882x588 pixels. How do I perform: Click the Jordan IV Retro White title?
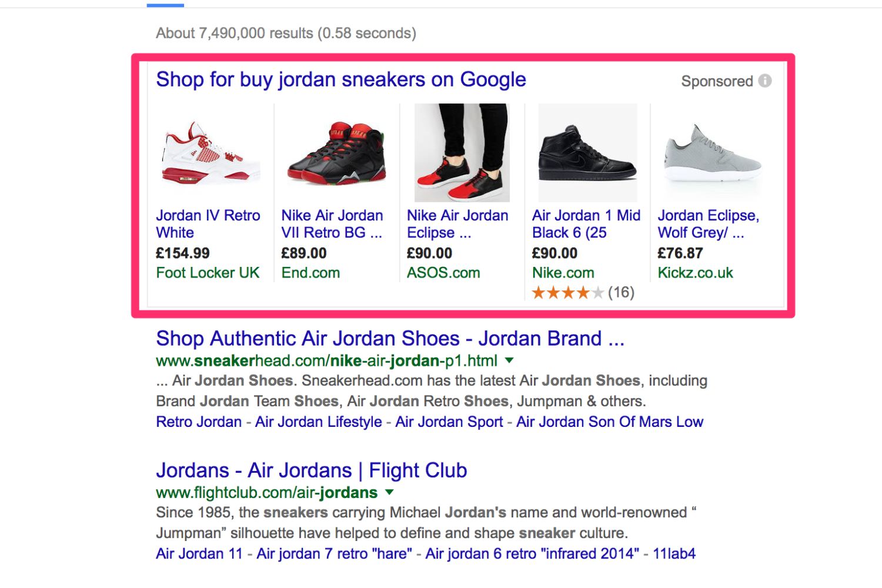pyautogui.click(x=208, y=224)
